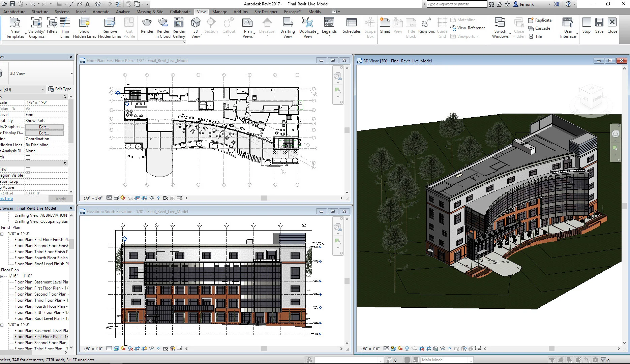Click the Edit Type button
The height and width of the screenshot is (364, 630).
pos(60,89)
